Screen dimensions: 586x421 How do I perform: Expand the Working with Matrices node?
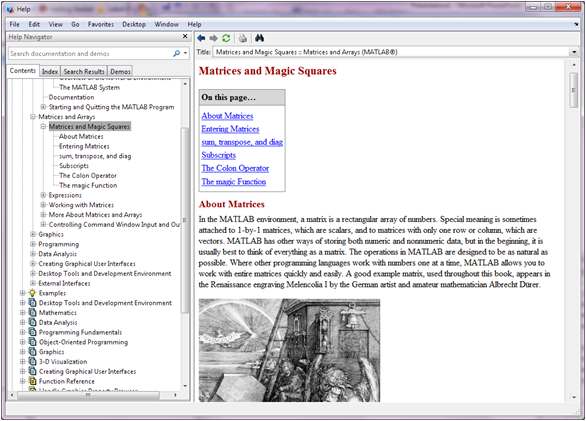point(43,205)
